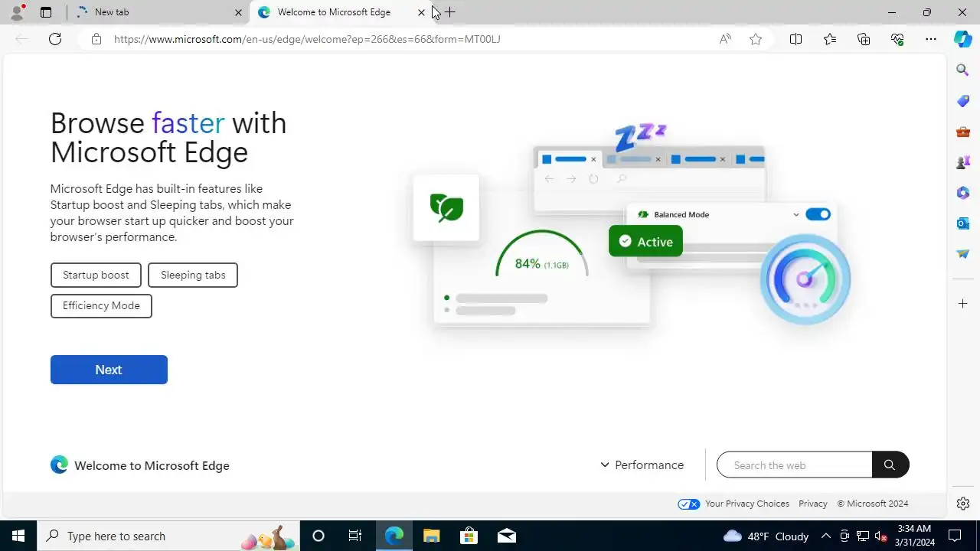Open Settings and more ellipsis menu
Image resolution: width=980 pixels, height=551 pixels.
[931, 39]
